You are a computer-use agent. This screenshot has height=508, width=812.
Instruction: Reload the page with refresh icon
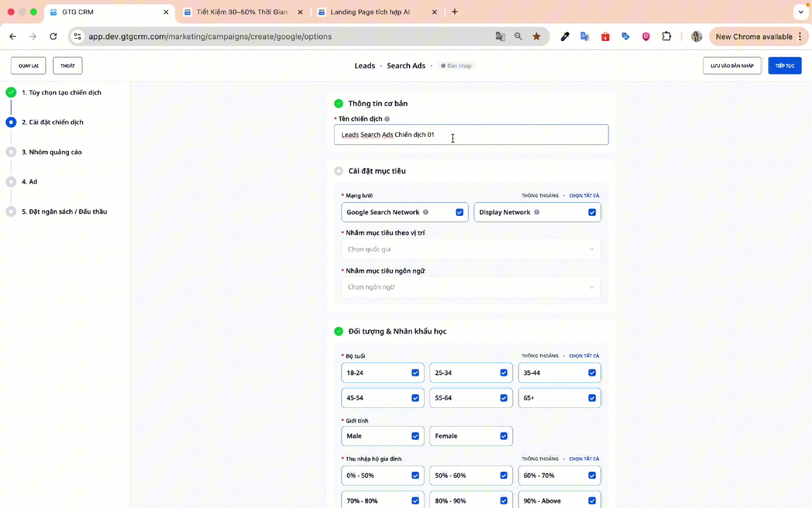(53, 36)
